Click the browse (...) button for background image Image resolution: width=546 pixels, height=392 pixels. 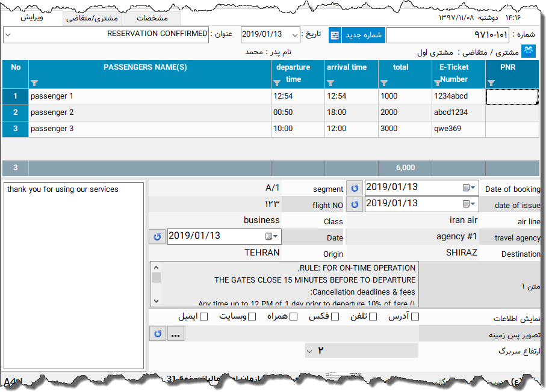click(175, 334)
